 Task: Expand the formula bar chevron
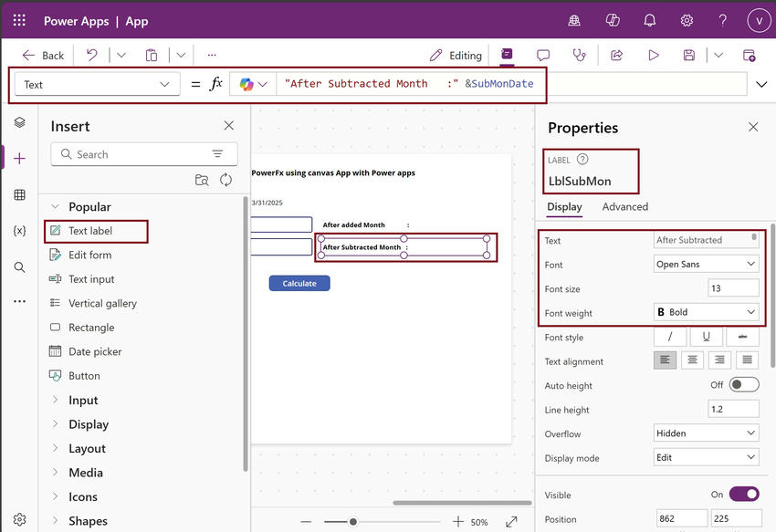point(761,85)
